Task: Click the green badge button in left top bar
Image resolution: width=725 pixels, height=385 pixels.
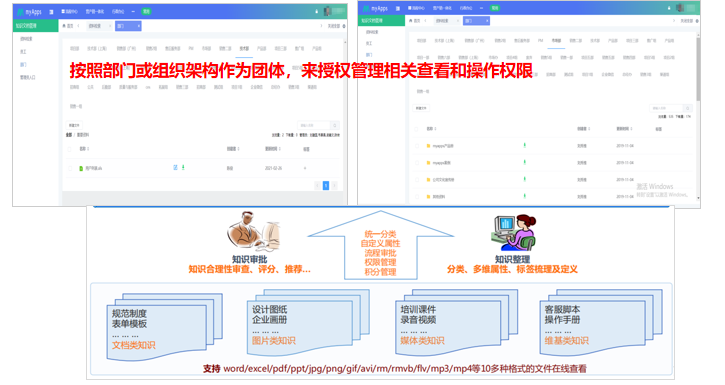Action: [x=146, y=12]
